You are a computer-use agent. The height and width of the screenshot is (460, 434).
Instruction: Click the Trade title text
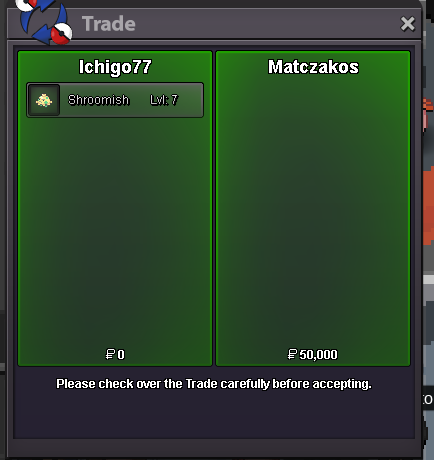[109, 24]
